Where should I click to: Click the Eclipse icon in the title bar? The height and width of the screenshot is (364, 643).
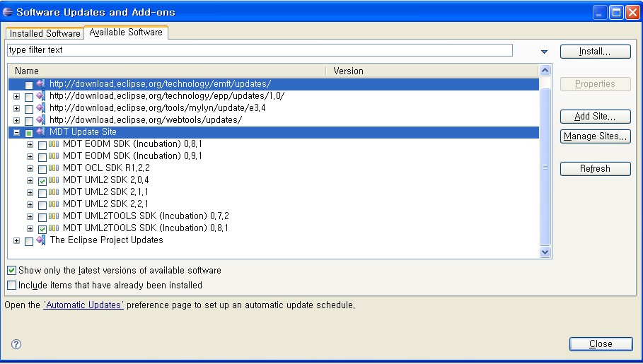8,12
